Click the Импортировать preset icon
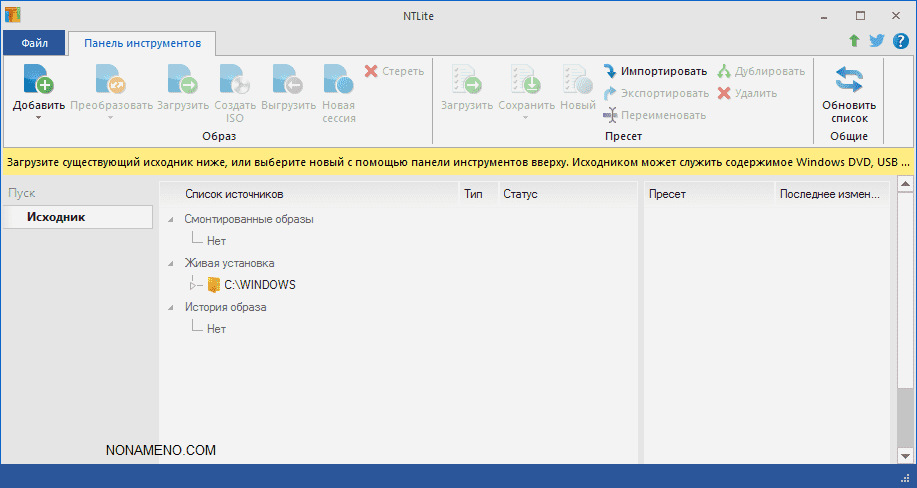This screenshot has width=917, height=488. [611, 71]
